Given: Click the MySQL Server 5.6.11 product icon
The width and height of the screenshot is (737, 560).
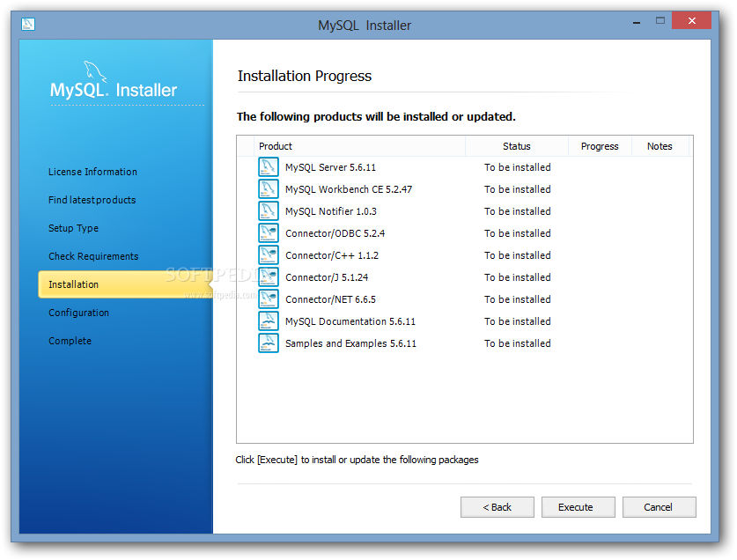Looking at the screenshot, I should [x=268, y=167].
